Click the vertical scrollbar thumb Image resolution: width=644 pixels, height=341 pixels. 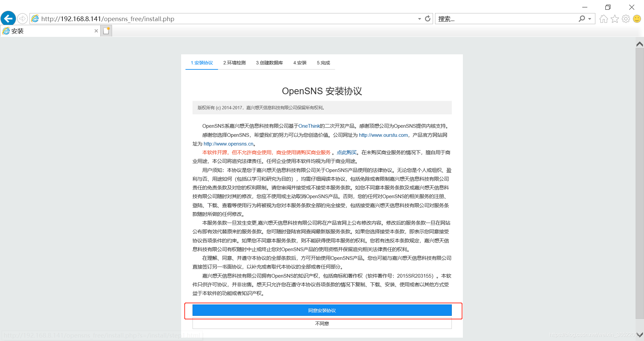point(640,183)
